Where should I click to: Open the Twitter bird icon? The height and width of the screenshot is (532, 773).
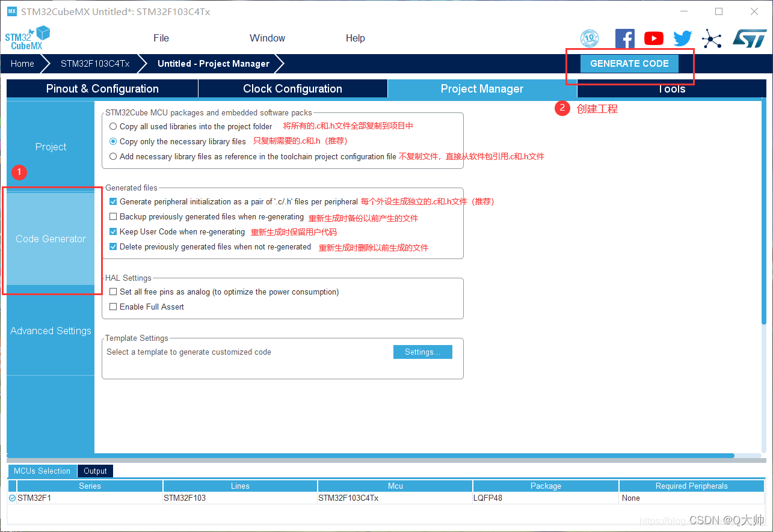point(683,38)
